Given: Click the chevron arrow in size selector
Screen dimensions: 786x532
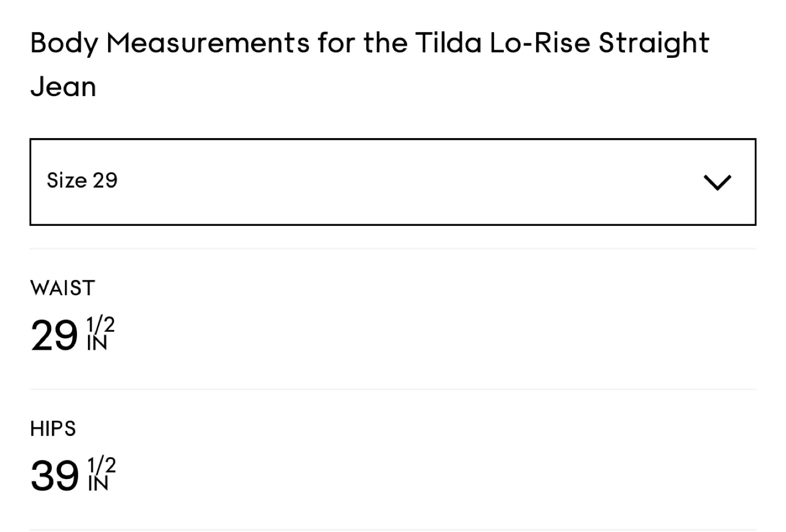Looking at the screenshot, I should tap(717, 182).
